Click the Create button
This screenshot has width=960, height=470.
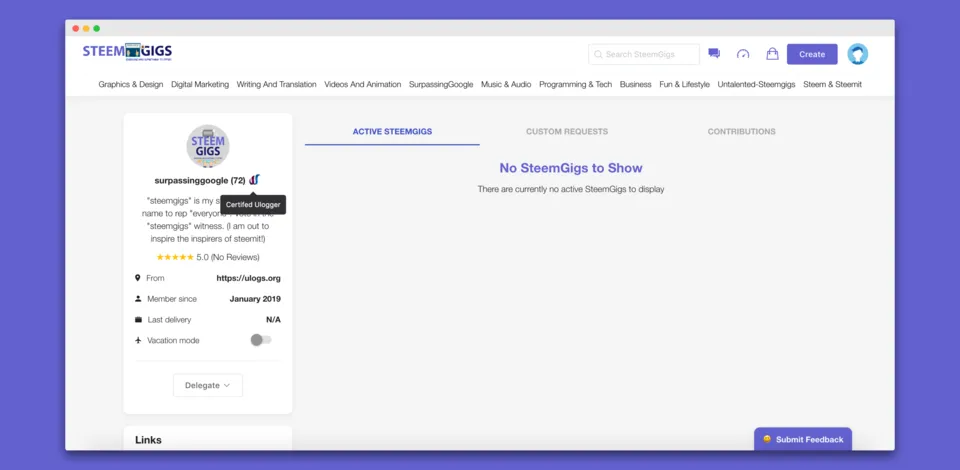812,54
